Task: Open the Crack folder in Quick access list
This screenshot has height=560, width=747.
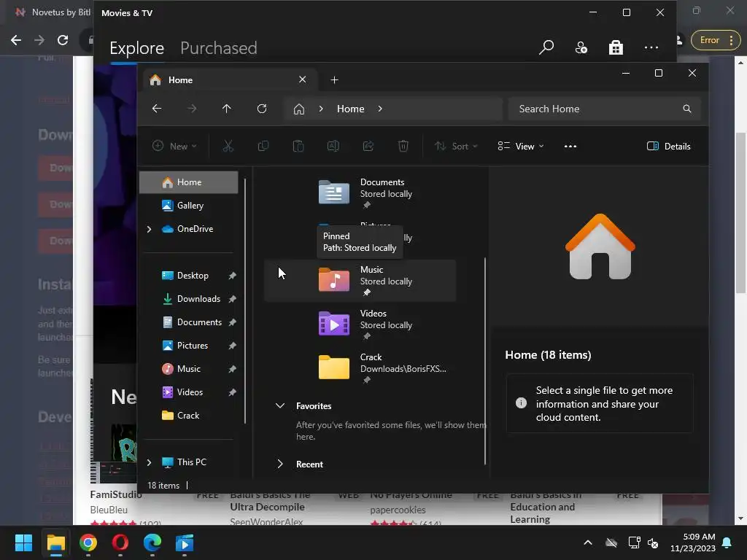Action: (360, 368)
